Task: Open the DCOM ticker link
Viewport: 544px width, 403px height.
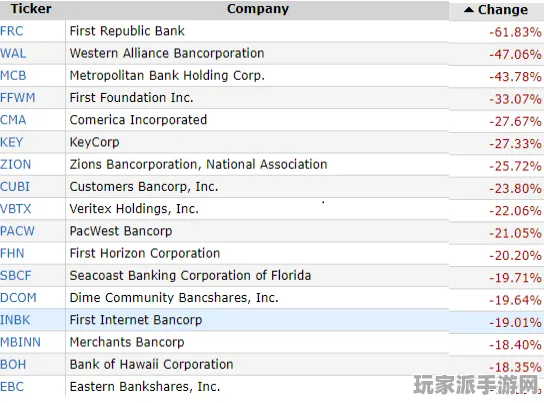Action: click(x=18, y=298)
